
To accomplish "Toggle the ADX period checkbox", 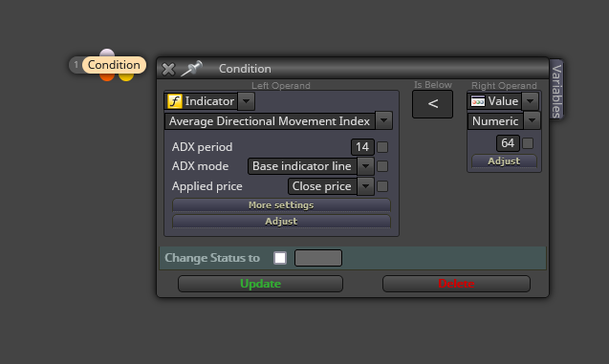I will 382,147.
